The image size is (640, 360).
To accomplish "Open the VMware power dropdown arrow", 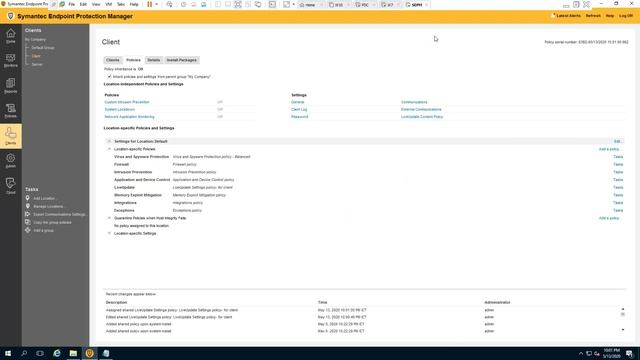I will [157, 4].
